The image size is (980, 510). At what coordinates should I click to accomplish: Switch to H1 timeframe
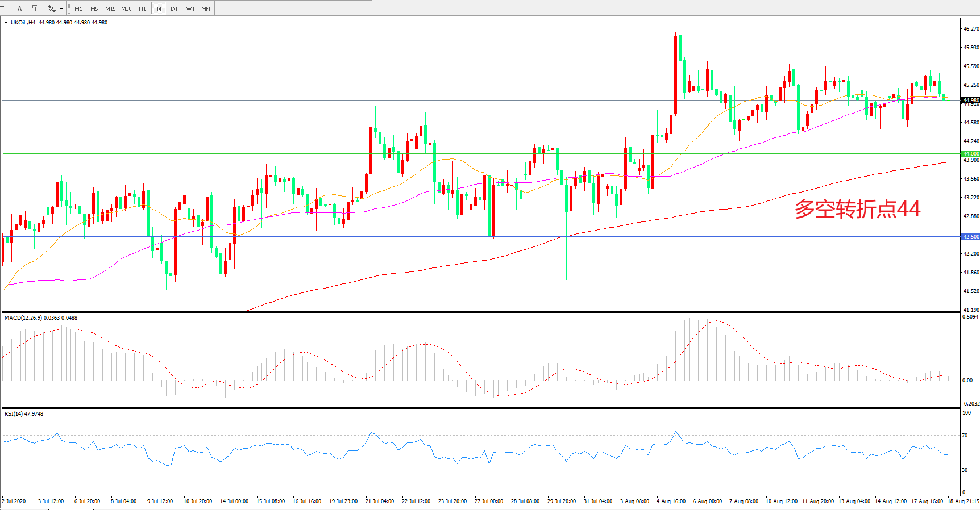tap(142, 9)
